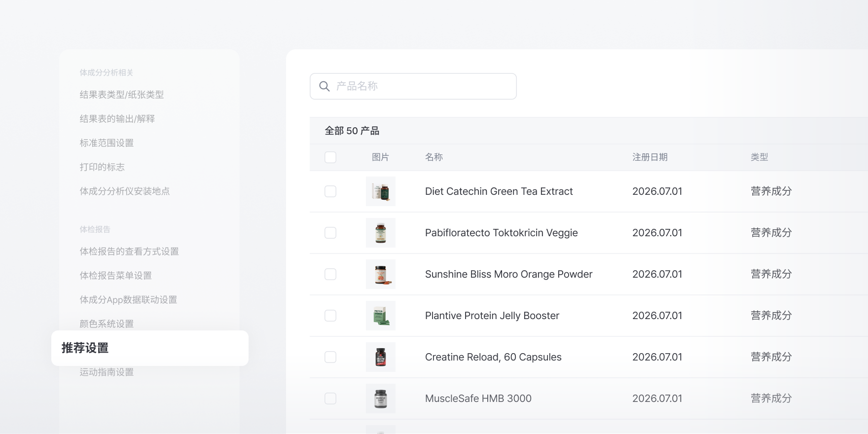Image resolution: width=868 pixels, height=434 pixels.
Task: Open Sunshine Bliss Moro Orange Powder image
Action: click(x=381, y=274)
